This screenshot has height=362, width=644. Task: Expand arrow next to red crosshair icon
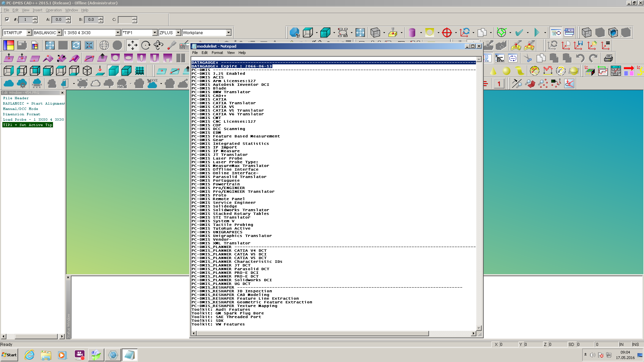pos(456,33)
